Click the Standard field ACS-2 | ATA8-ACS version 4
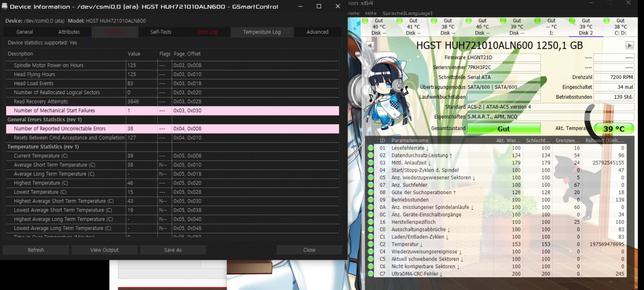644x290 pixels. tap(550, 107)
